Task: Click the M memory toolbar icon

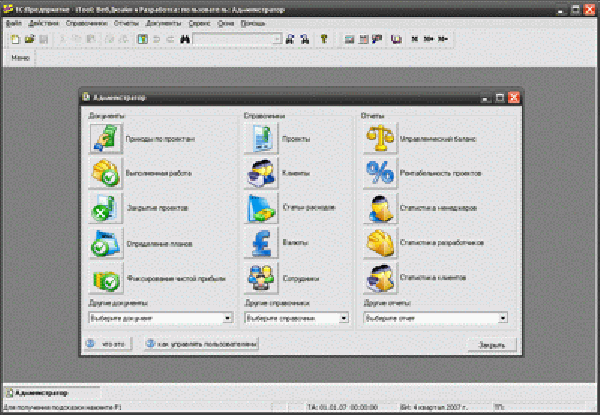Action: [x=414, y=39]
